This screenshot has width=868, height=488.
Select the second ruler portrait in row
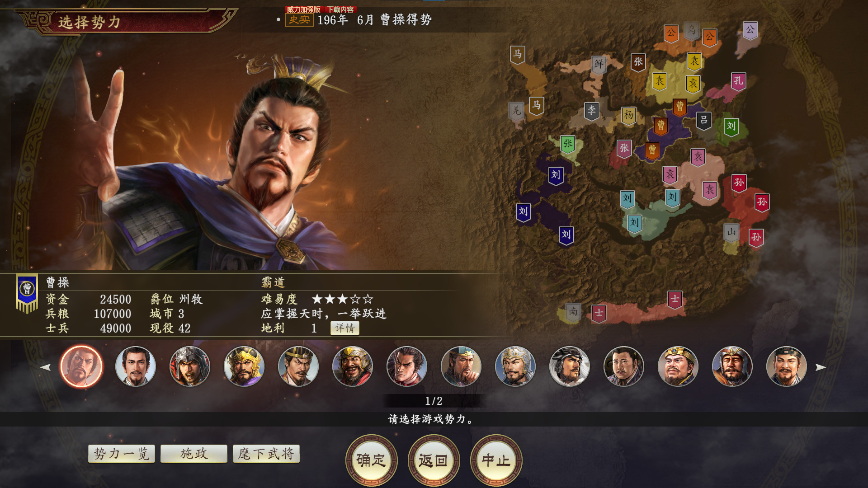click(136, 366)
